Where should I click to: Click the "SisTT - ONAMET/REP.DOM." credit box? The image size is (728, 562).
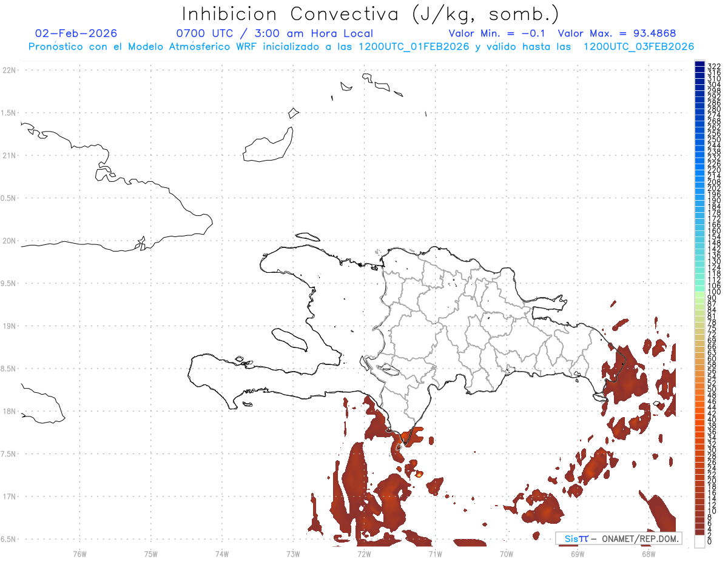tap(619, 538)
